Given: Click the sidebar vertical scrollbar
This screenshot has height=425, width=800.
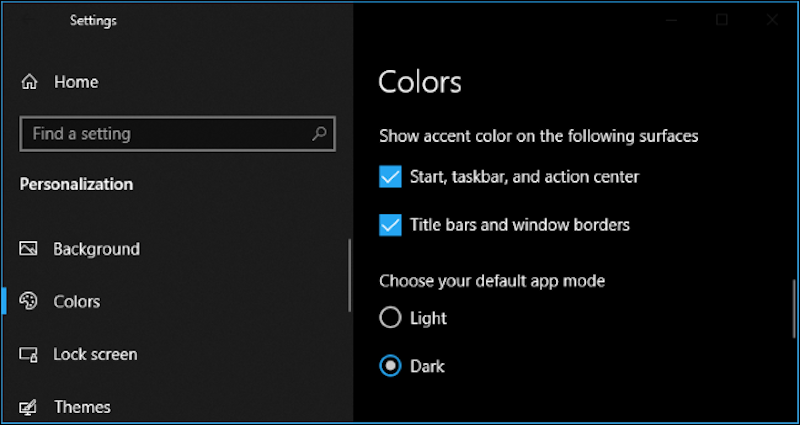Looking at the screenshot, I should coord(349,276).
